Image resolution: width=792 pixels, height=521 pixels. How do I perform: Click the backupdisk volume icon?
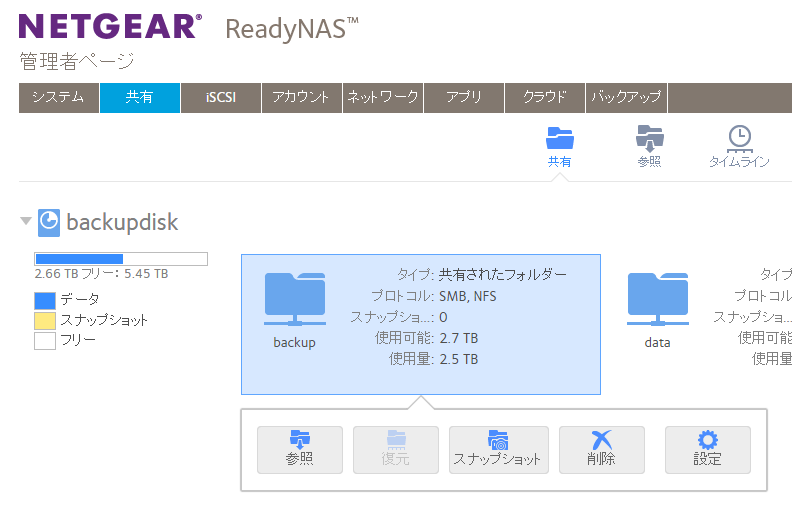click(x=49, y=223)
